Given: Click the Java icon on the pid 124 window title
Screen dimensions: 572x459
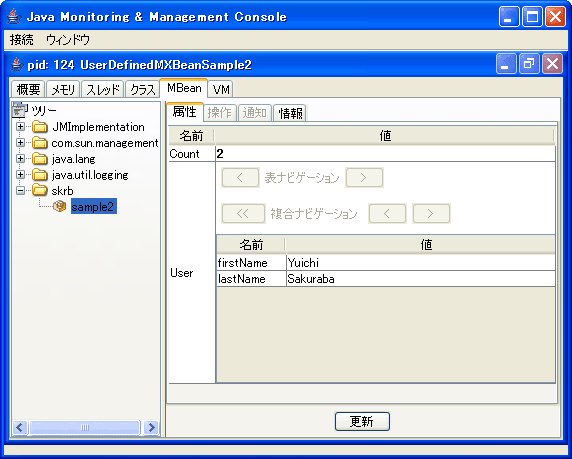Looking at the screenshot, I should 17,65.
